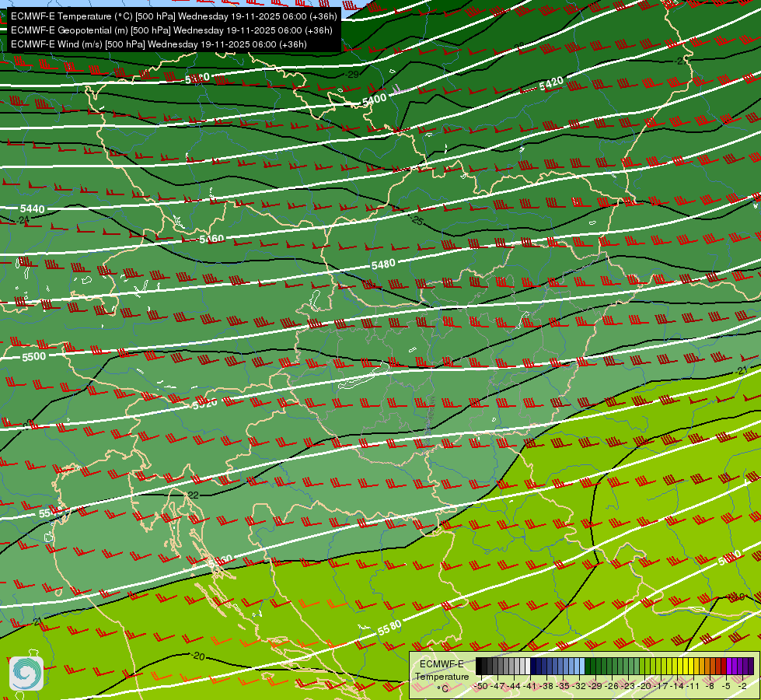This screenshot has width=761, height=700.
Task: Click the -29 isotherm label above the 5400 contour
Action: click(351, 75)
